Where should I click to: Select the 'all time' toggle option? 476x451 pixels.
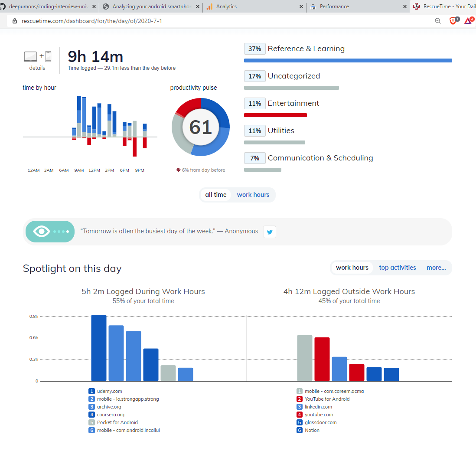click(x=216, y=195)
